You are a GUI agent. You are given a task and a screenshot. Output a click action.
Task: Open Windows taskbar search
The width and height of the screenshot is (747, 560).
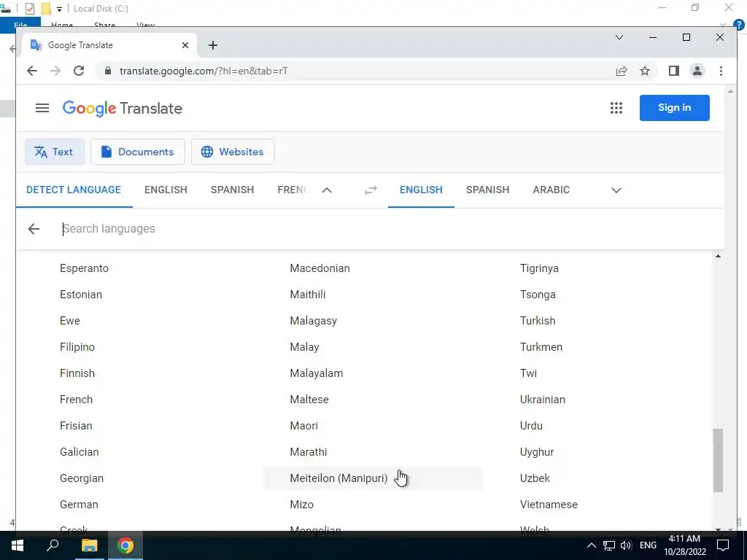pyautogui.click(x=53, y=545)
